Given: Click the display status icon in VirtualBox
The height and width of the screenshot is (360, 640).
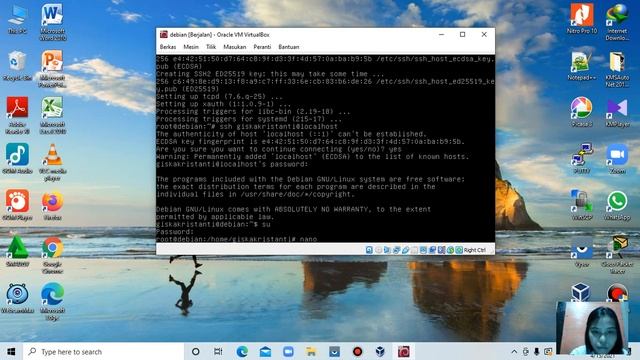Looking at the screenshot, I should coord(423,250).
